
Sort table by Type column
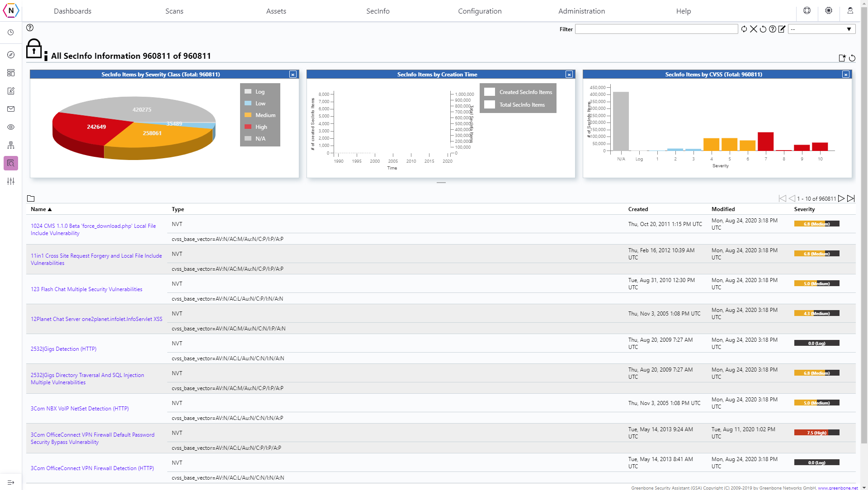pyautogui.click(x=178, y=209)
